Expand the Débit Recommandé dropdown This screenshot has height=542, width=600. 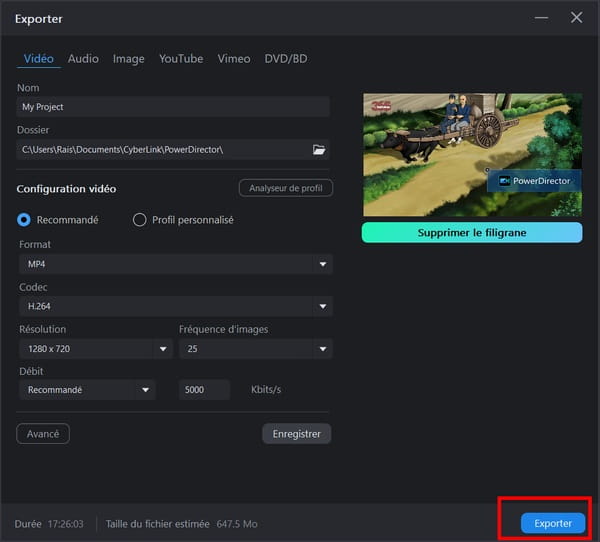(87, 390)
